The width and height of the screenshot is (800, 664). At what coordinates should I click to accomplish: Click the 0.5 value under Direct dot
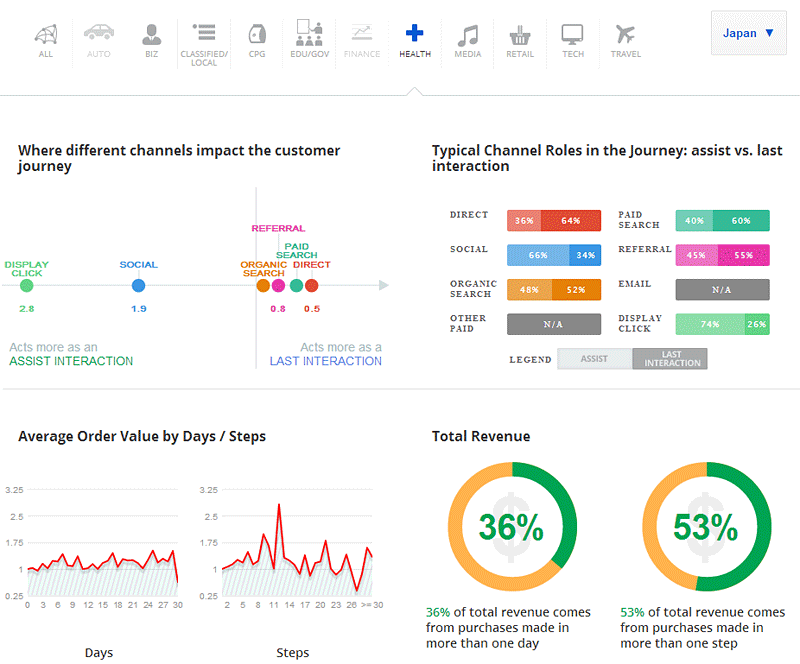point(312,309)
